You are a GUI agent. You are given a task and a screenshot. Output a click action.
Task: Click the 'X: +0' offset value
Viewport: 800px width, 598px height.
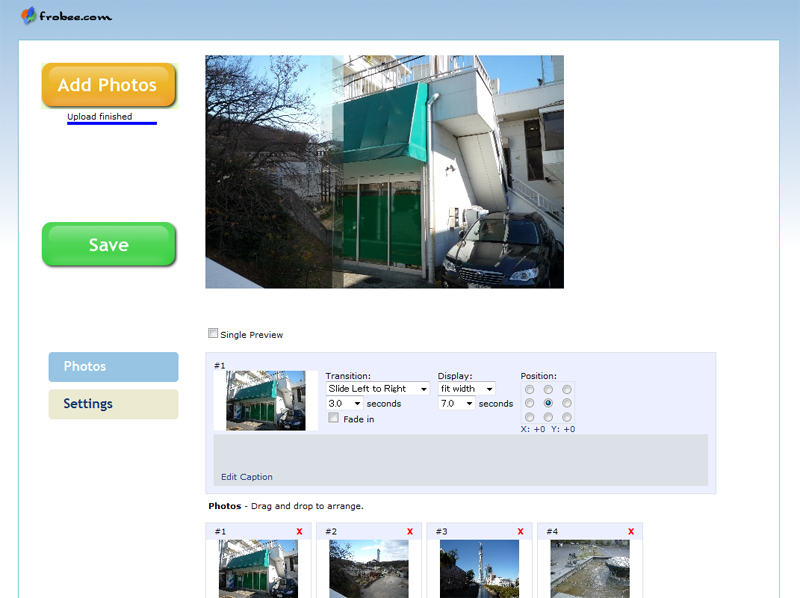(x=533, y=429)
